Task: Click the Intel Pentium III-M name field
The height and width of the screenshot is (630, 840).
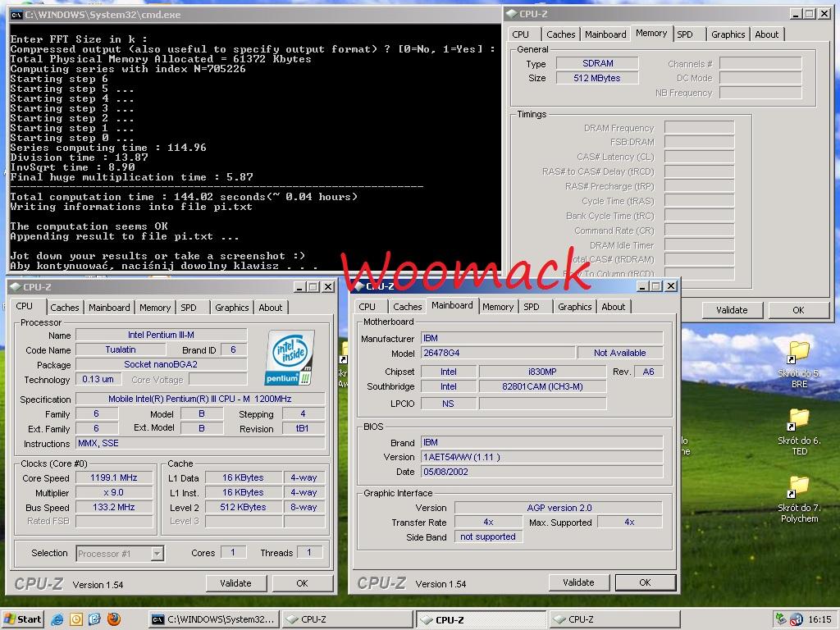Action: pos(161,335)
